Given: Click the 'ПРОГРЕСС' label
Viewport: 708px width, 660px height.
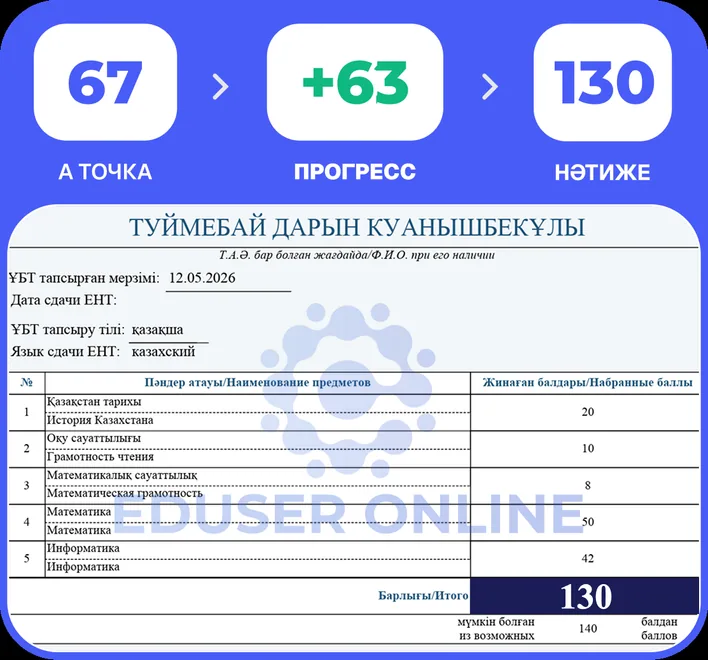Looking at the screenshot, I should 355,172.
